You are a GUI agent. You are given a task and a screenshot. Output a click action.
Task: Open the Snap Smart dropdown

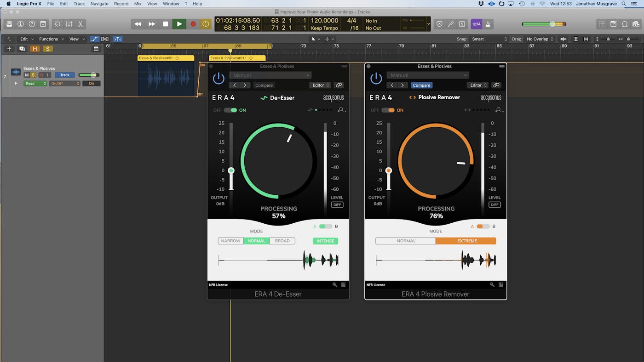pos(489,39)
